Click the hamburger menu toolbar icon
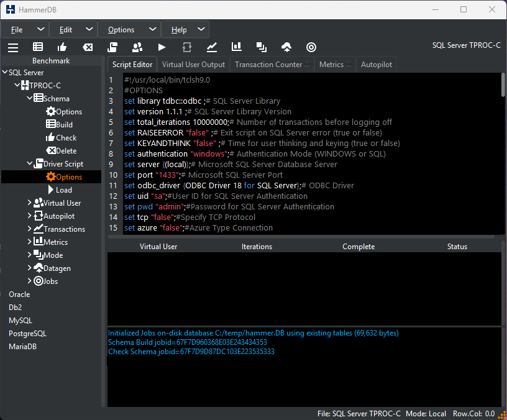Image resolution: width=507 pixels, height=420 pixels. pyautogui.click(x=13, y=47)
